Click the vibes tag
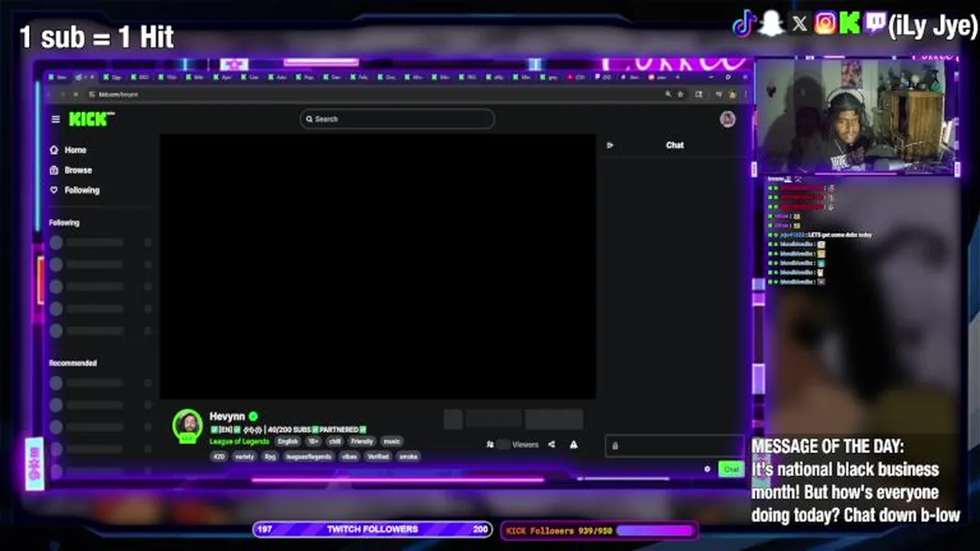This screenshot has width=980, height=551. (349, 456)
